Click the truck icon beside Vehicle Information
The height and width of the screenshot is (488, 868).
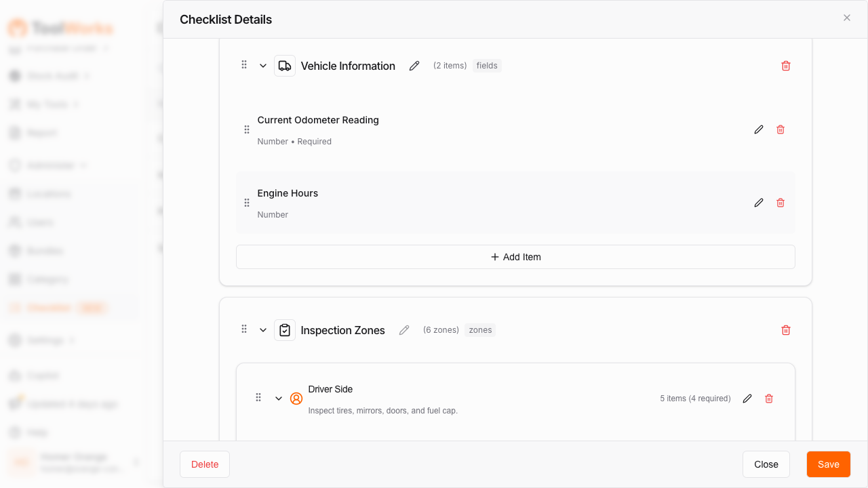(x=285, y=65)
